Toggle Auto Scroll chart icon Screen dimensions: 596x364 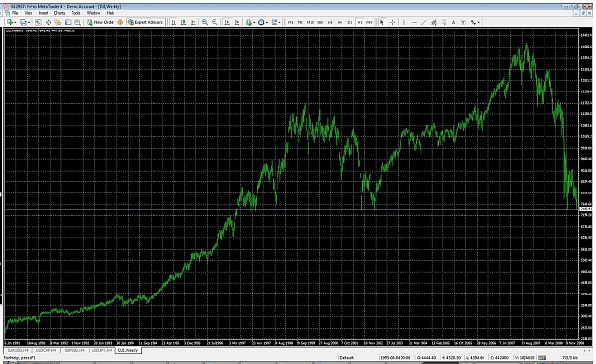click(x=227, y=22)
